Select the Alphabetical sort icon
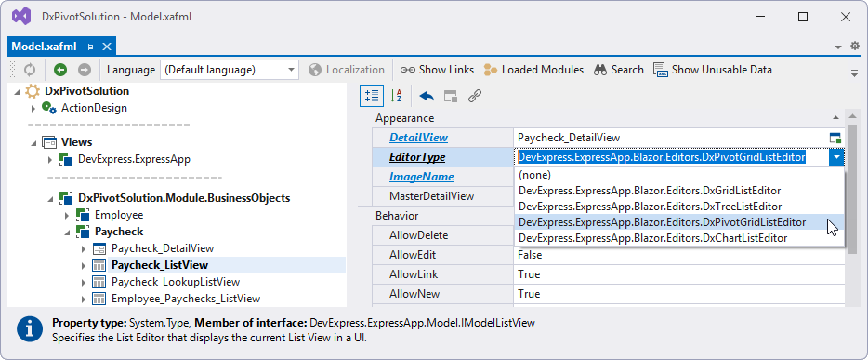Screen dimensions: 868x360 pos(396,96)
